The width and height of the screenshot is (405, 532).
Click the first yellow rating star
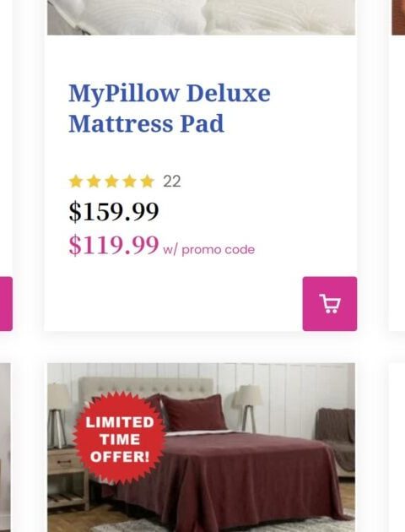76,182
